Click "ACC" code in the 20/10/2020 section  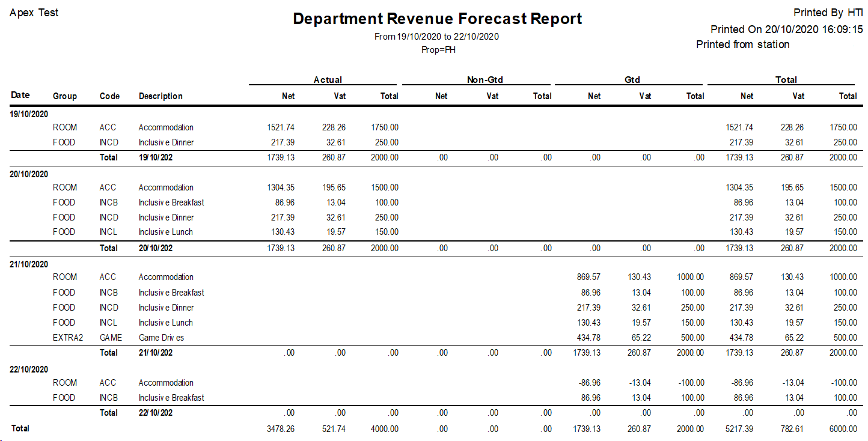(x=108, y=187)
